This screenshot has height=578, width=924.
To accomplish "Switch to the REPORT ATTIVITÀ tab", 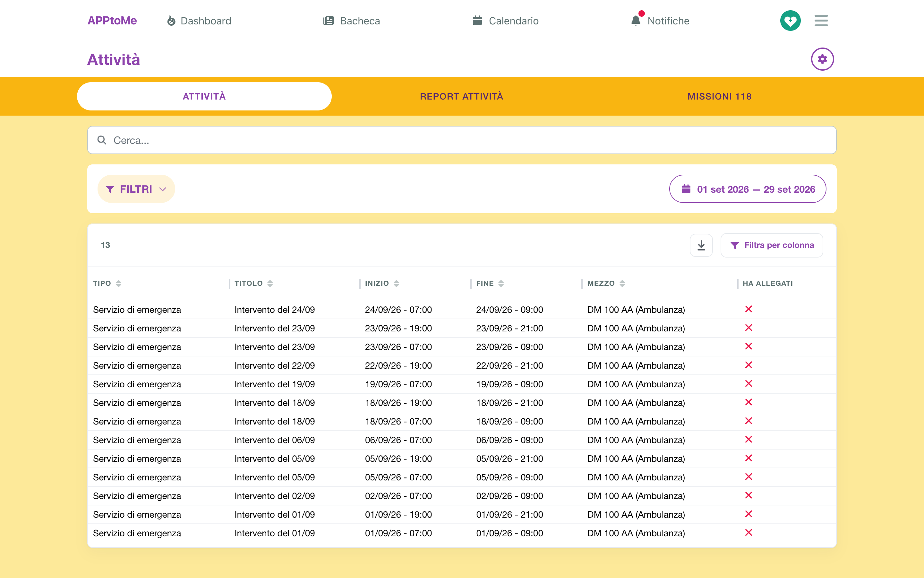I will pyautogui.click(x=462, y=96).
